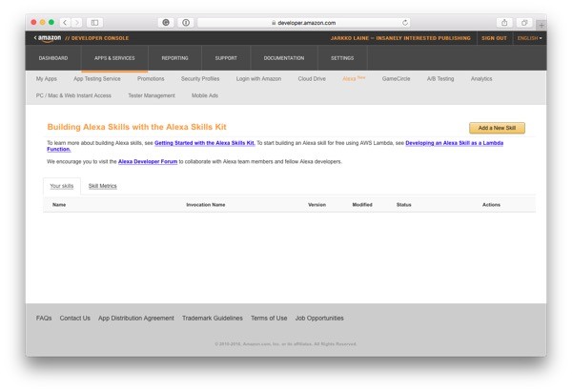Select the Your skills tab
This screenshot has height=392, width=572.
pos(62,186)
